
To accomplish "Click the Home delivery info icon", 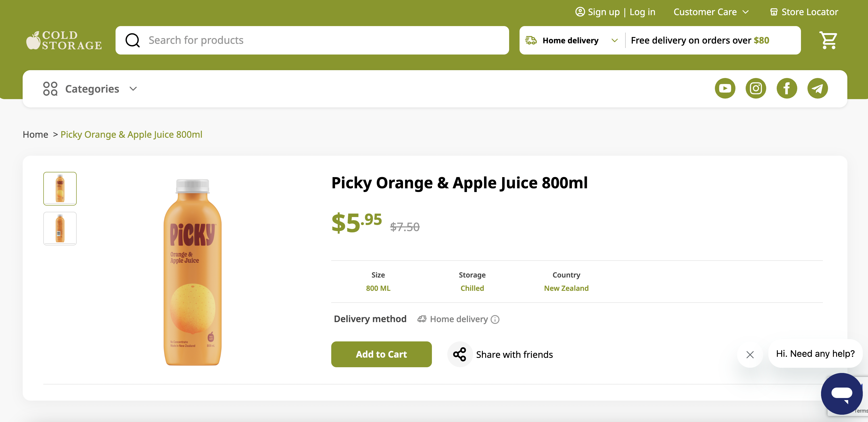I will coord(495,319).
